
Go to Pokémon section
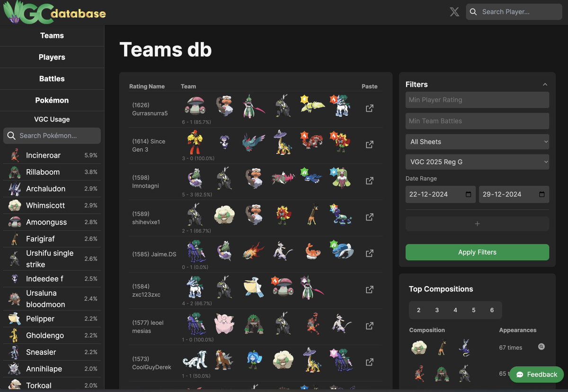(52, 100)
